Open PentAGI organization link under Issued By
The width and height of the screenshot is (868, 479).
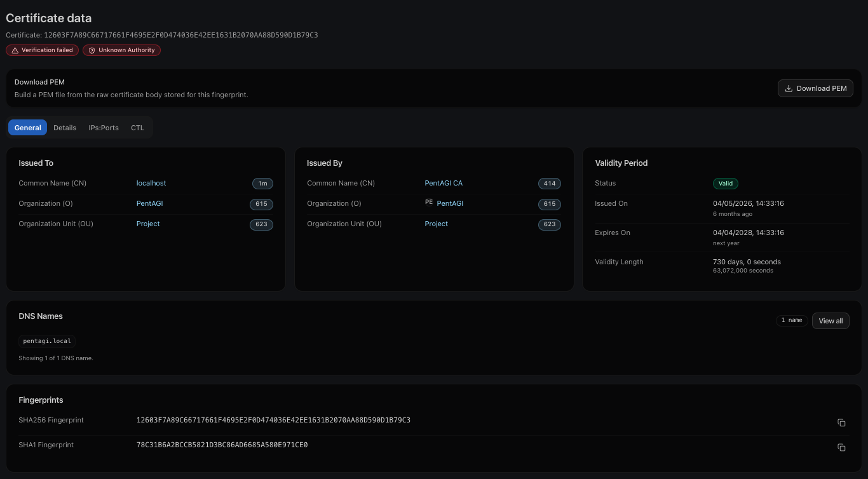450,203
